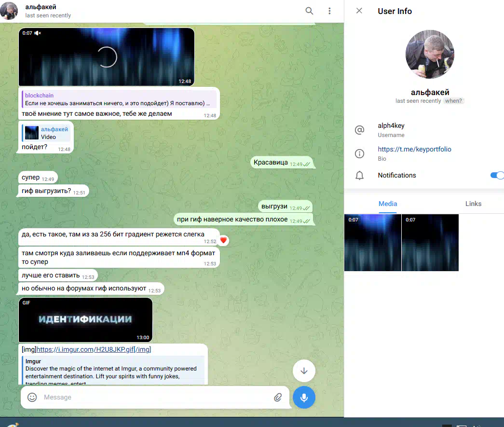The image size is (504, 427).
Task: Open the second media video thumbnail
Action: [x=430, y=243]
